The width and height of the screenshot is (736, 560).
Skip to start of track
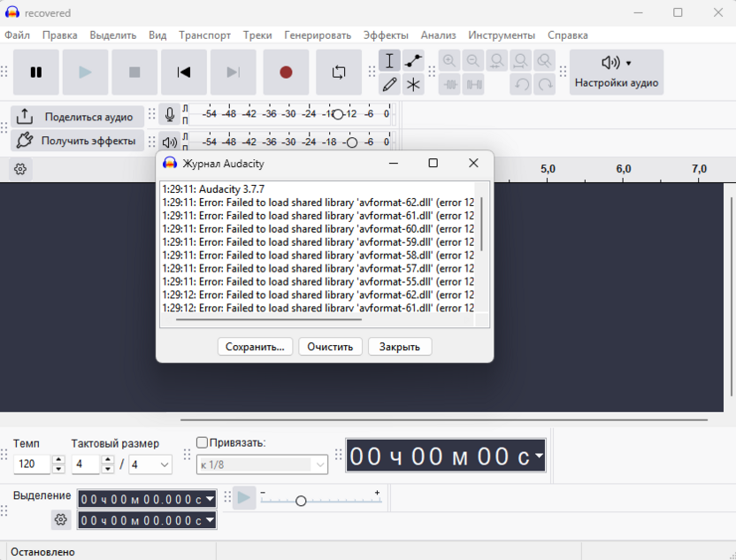coord(184,73)
